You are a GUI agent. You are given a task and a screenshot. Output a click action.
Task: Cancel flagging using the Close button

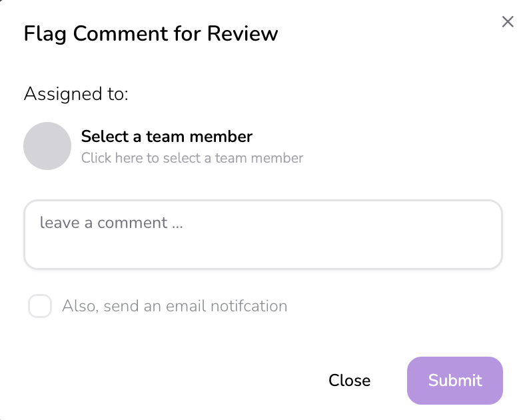[349, 381]
